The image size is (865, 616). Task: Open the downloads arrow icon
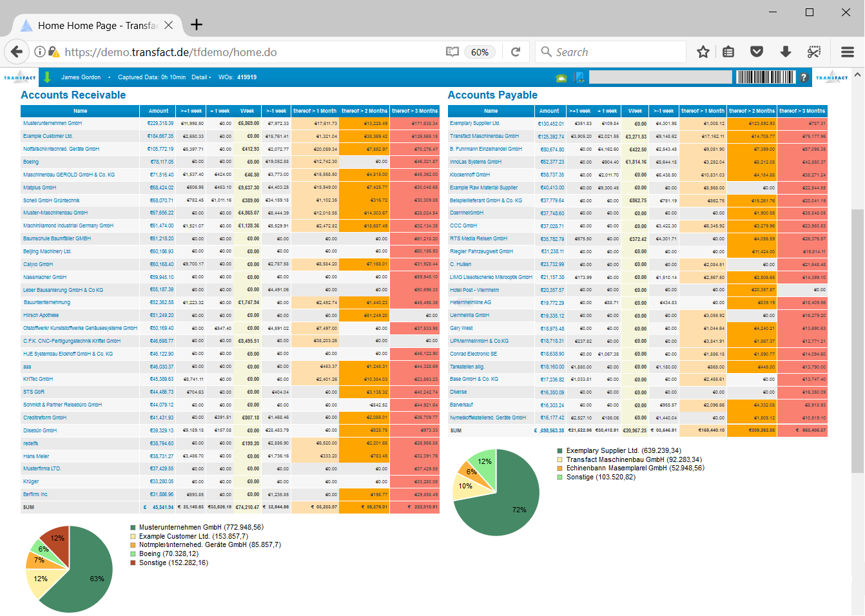point(785,52)
